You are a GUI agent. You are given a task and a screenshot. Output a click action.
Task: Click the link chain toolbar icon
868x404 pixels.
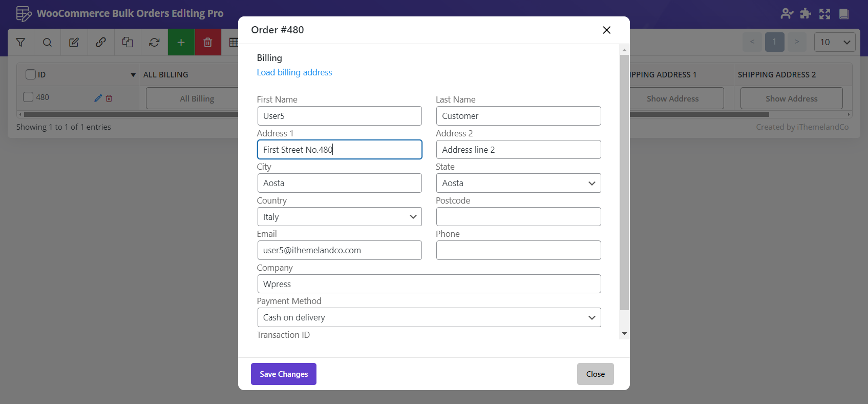tap(101, 43)
